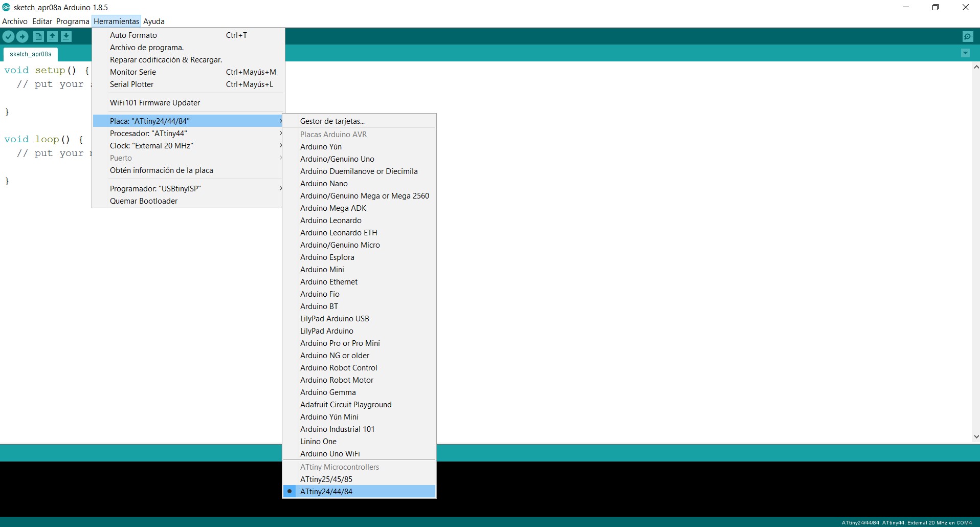This screenshot has width=980, height=527.
Task: Expand the Placa board submenu
Action: 188,121
